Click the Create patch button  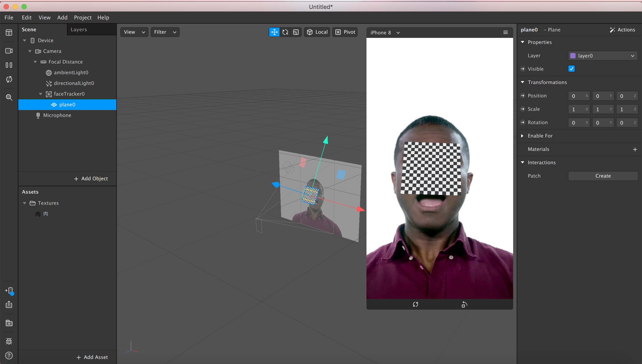[x=603, y=176]
